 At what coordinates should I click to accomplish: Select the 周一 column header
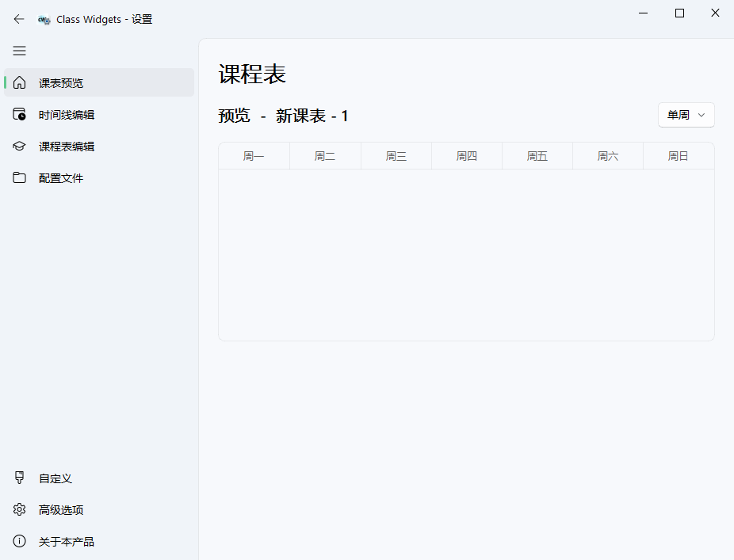254,155
